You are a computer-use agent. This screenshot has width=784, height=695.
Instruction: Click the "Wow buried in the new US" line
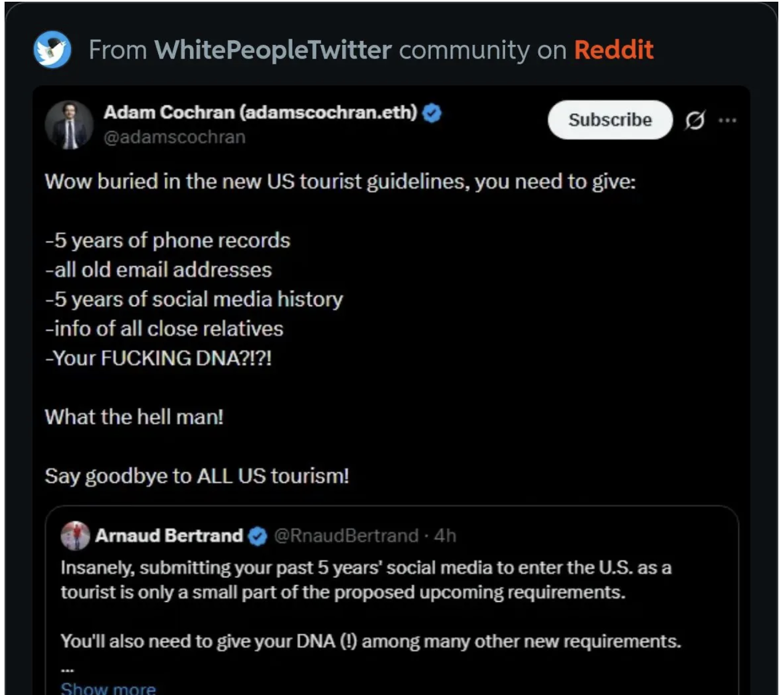340,181
